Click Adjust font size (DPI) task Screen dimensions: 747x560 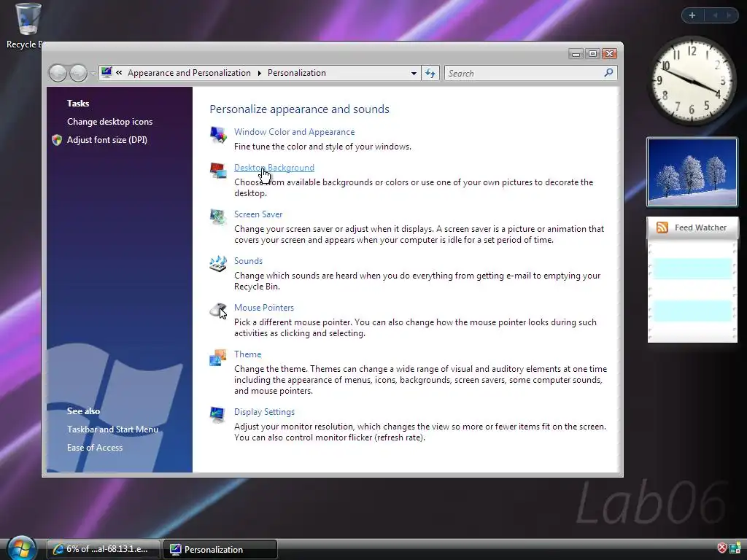click(107, 140)
